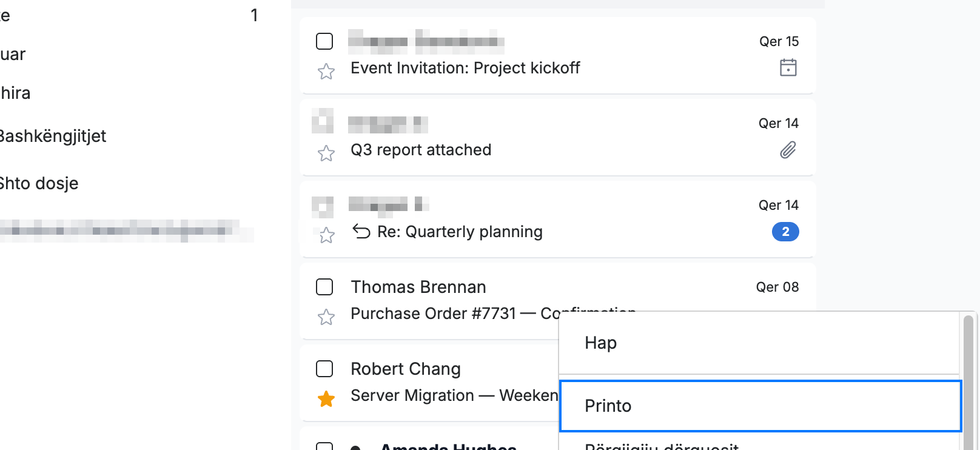Star the Re: Quarterly planning email
Image resolution: width=980 pixels, height=450 pixels.
coord(326,235)
